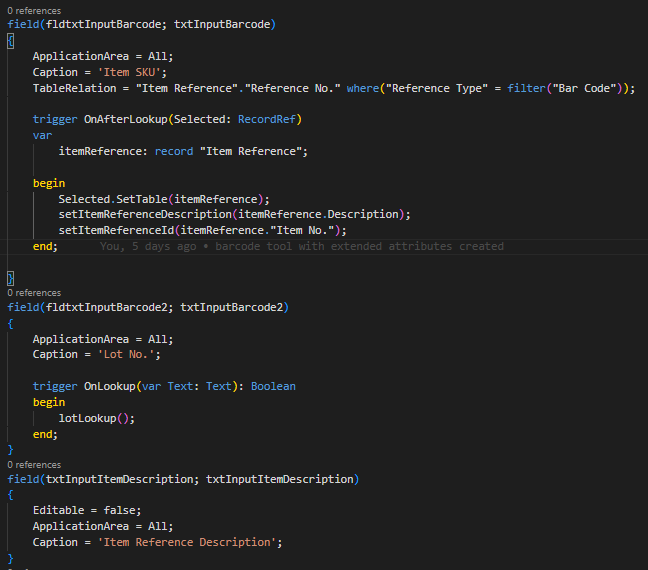Viewport: 648px width, 570px height.
Task: Click the 'end;' after the lotLookup call
Action: tap(45, 434)
